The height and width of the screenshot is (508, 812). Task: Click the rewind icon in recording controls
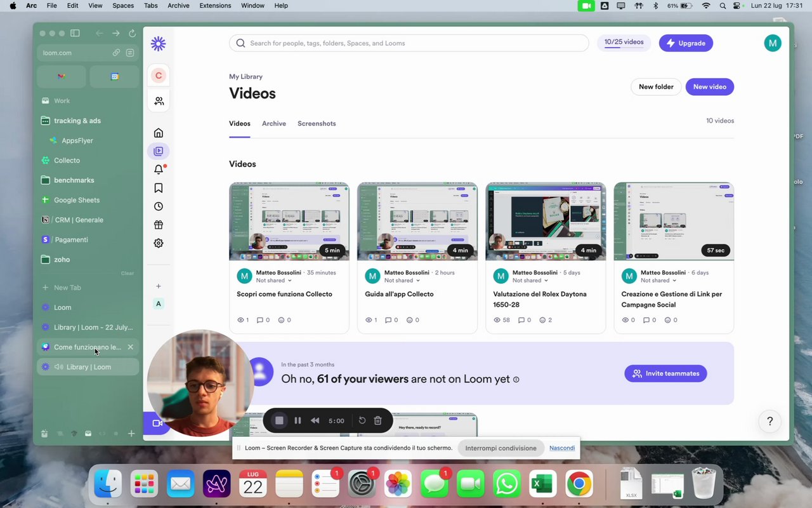coord(315,420)
